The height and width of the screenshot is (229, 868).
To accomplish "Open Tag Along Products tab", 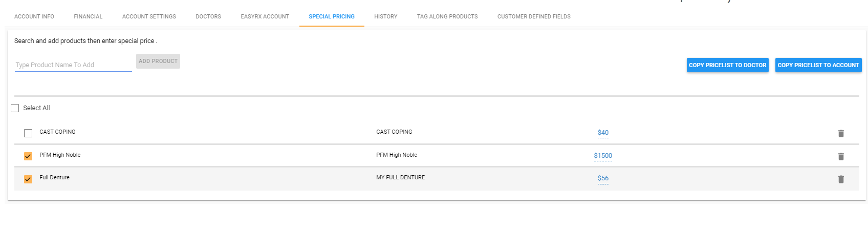I will (x=447, y=16).
